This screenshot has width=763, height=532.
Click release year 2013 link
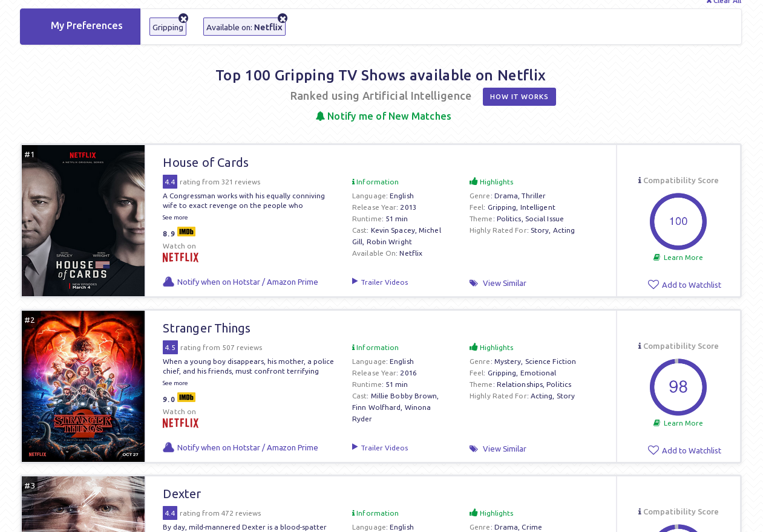pos(408,207)
